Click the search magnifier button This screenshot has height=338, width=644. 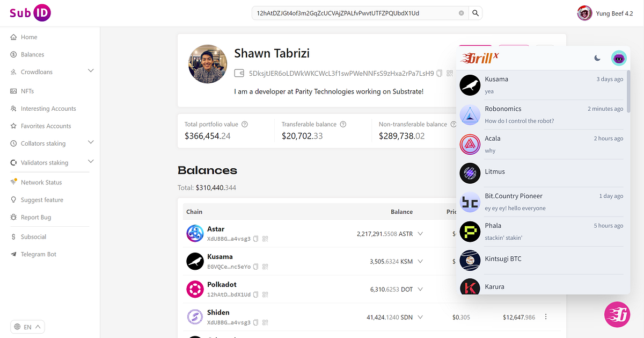[x=475, y=13]
